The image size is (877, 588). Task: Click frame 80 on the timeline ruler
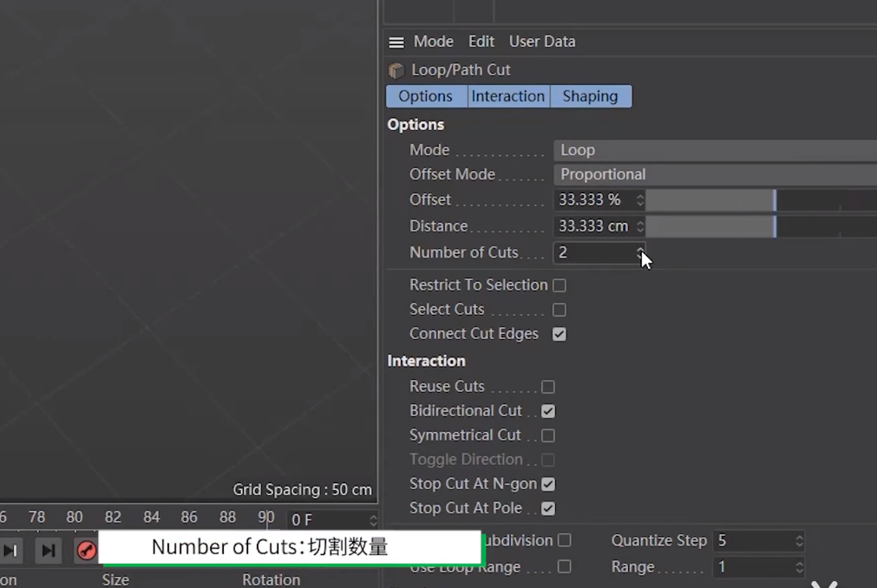tap(75, 517)
